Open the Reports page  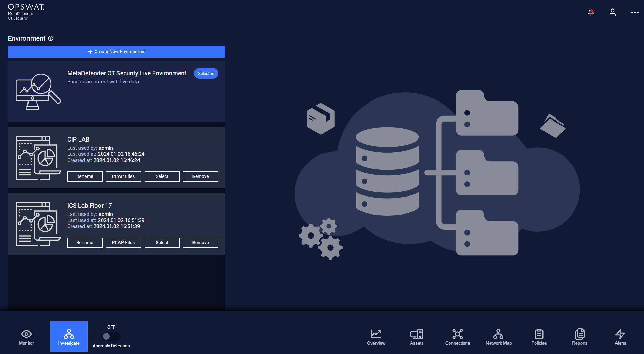coord(579,337)
